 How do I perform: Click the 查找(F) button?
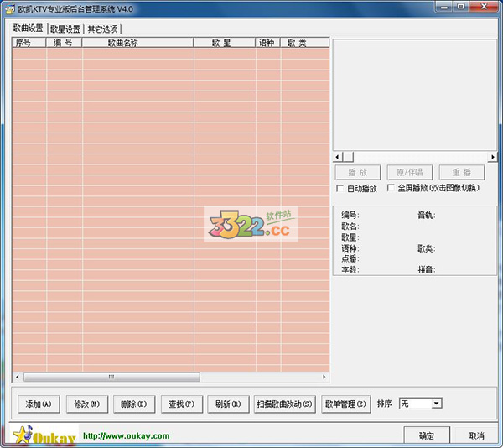pyautogui.click(x=182, y=404)
